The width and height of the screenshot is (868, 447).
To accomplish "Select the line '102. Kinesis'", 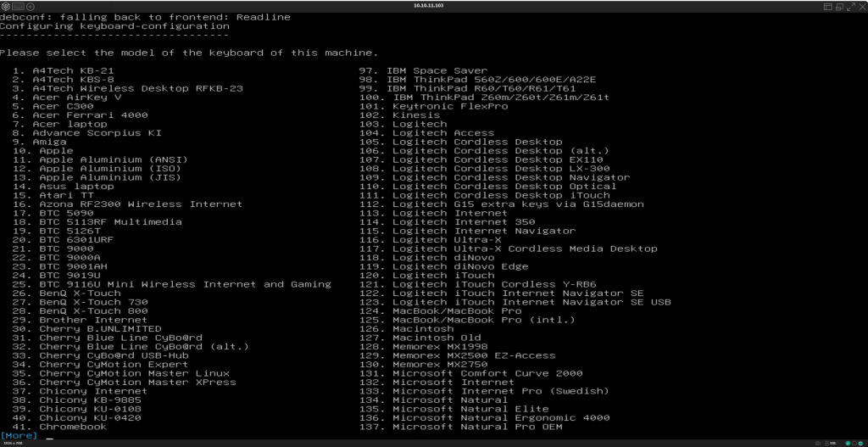I will (400, 115).
